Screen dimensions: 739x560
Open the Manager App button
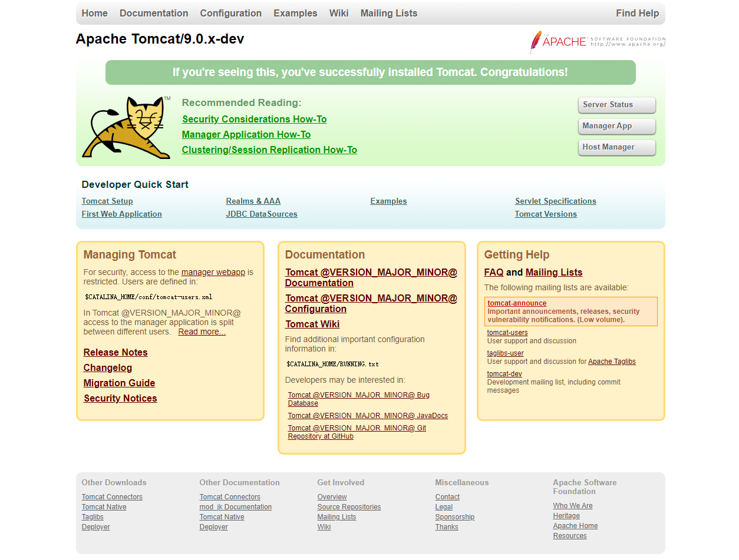[616, 126]
